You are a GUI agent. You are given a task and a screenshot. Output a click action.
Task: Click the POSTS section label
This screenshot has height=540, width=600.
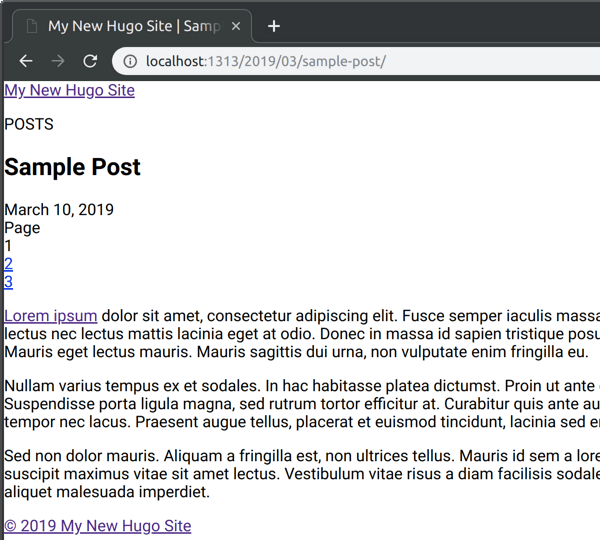tap(29, 124)
